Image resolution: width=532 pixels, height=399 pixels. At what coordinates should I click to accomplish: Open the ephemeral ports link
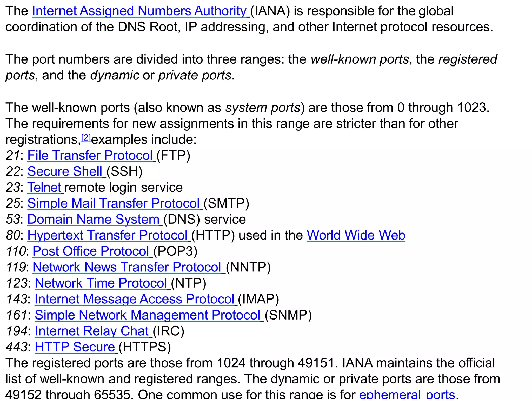(x=407, y=394)
